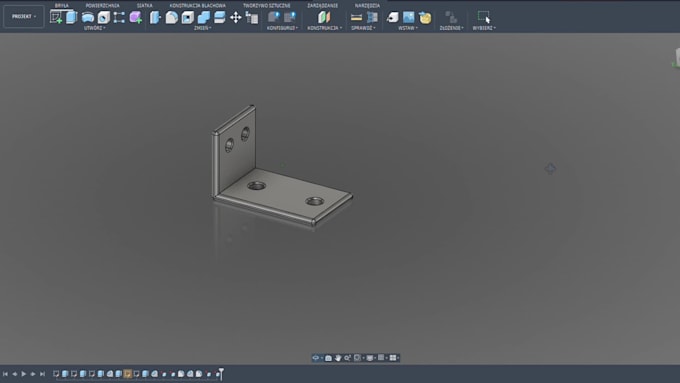
Task: Expand the WSTAW dropdown menu
Action: [408, 28]
